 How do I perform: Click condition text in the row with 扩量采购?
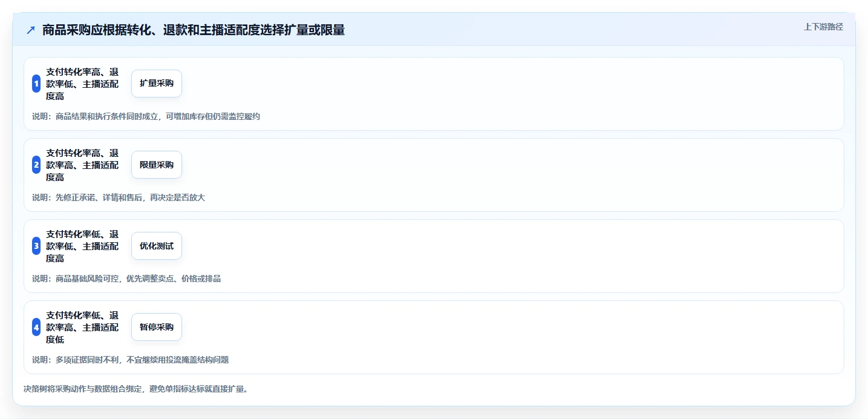(x=83, y=84)
